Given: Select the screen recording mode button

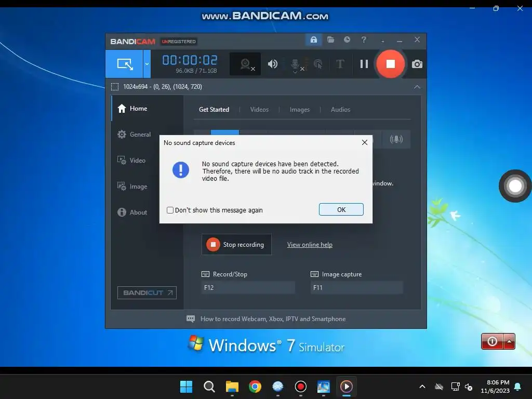Looking at the screenshot, I should [124, 64].
